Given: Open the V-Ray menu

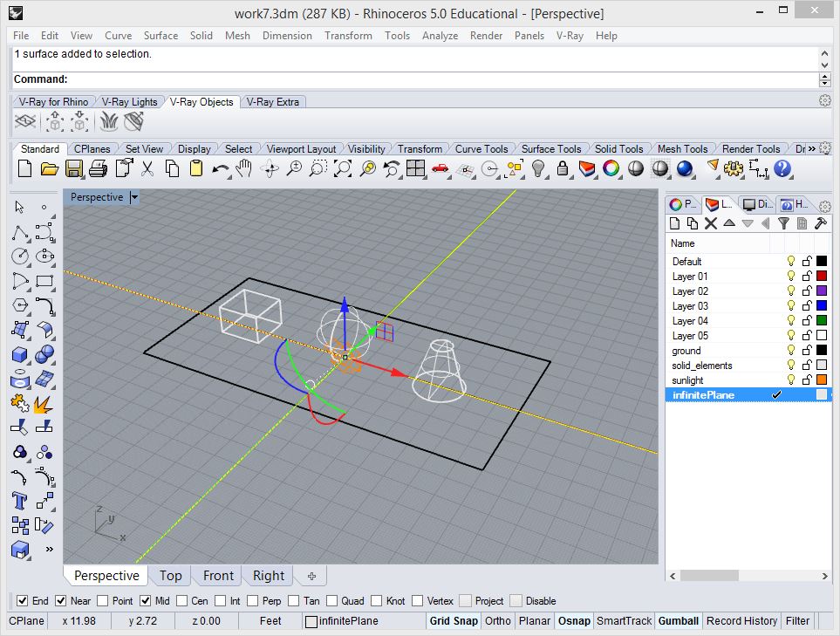Looking at the screenshot, I should pos(570,36).
